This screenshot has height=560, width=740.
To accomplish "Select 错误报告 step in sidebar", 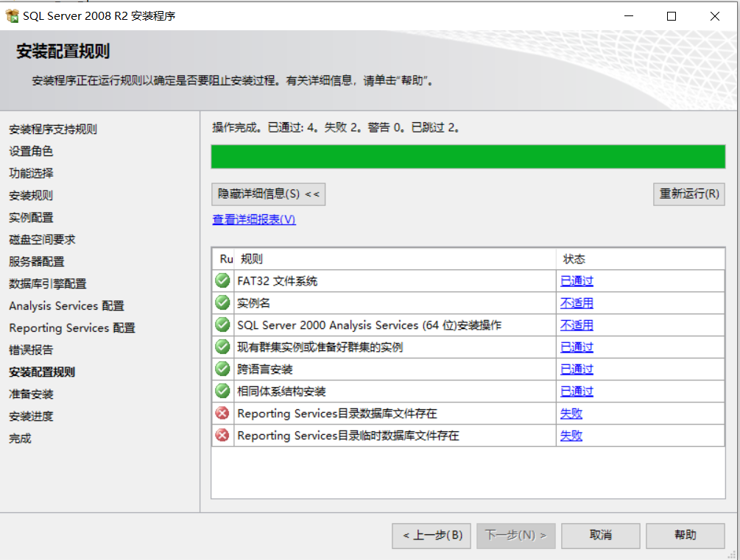I will tap(31, 350).
